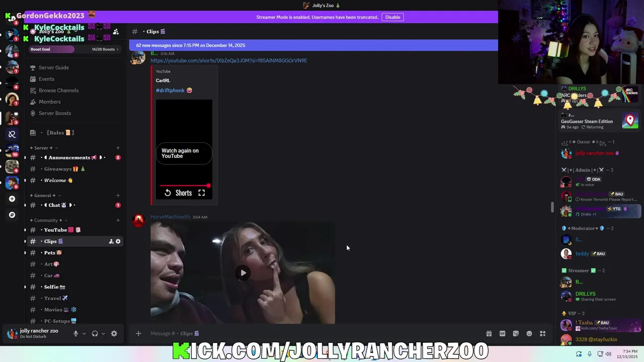Click the create channel plus in Server category
The height and width of the screenshot is (362, 644).
118,148
